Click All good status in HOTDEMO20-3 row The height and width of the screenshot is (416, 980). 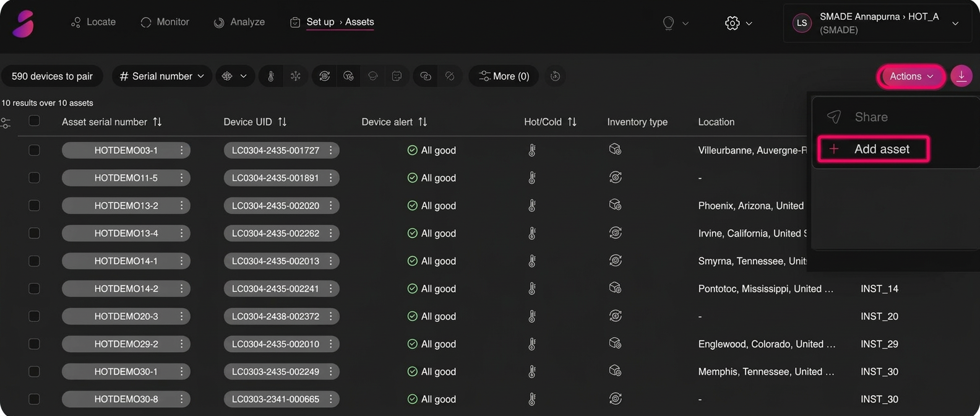coord(431,316)
